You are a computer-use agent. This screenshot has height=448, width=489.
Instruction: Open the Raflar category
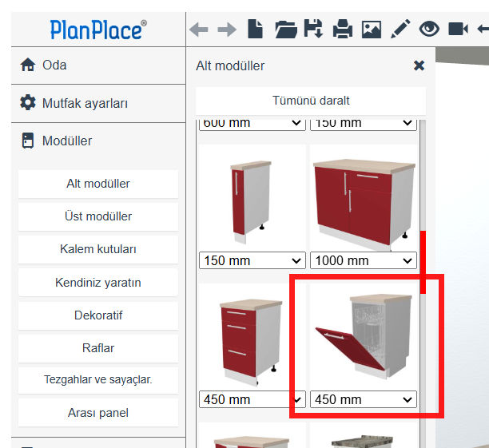pyautogui.click(x=98, y=348)
